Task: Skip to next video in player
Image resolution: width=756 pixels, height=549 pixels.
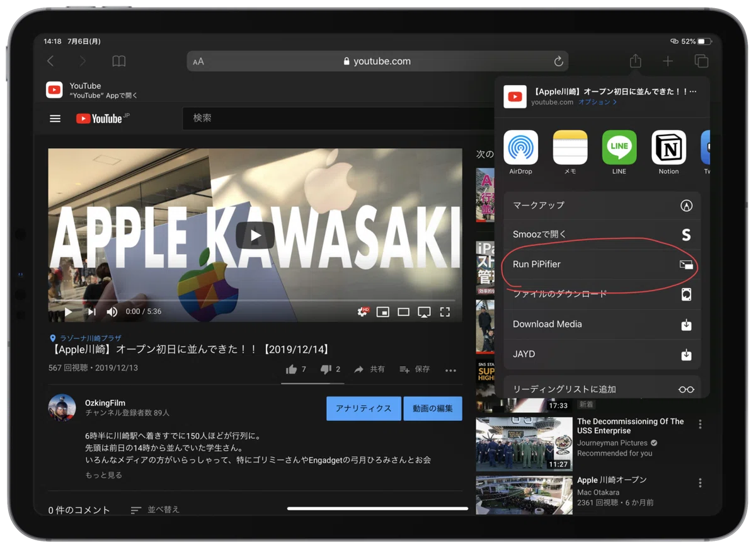Action: coord(92,312)
